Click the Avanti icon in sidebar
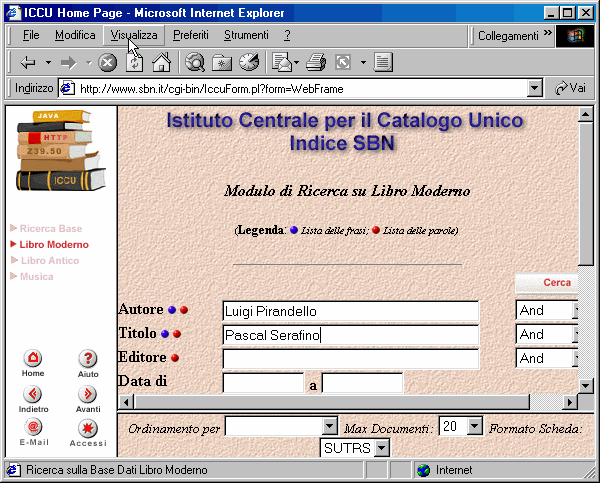 (x=88, y=394)
